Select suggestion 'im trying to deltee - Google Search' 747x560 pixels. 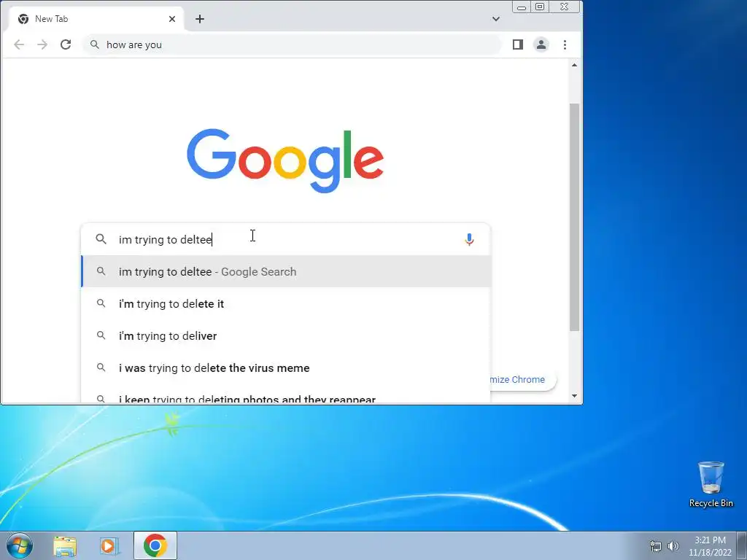[x=286, y=271]
